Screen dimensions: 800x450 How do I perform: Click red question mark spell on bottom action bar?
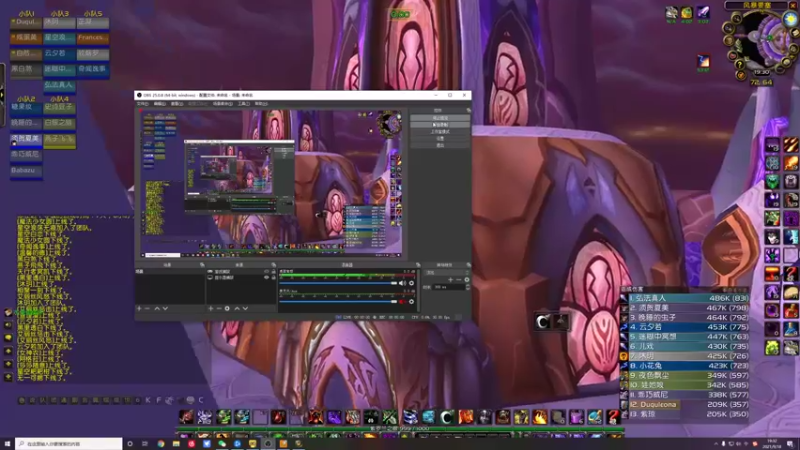(x=613, y=417)
